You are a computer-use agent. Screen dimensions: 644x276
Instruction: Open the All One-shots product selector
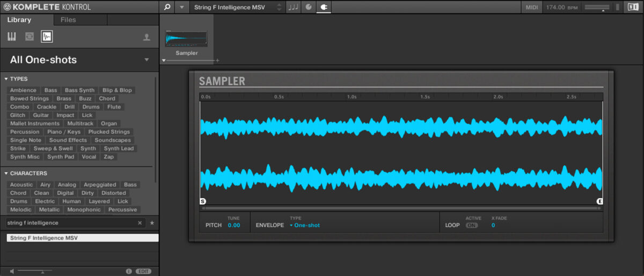click(79, 60)
